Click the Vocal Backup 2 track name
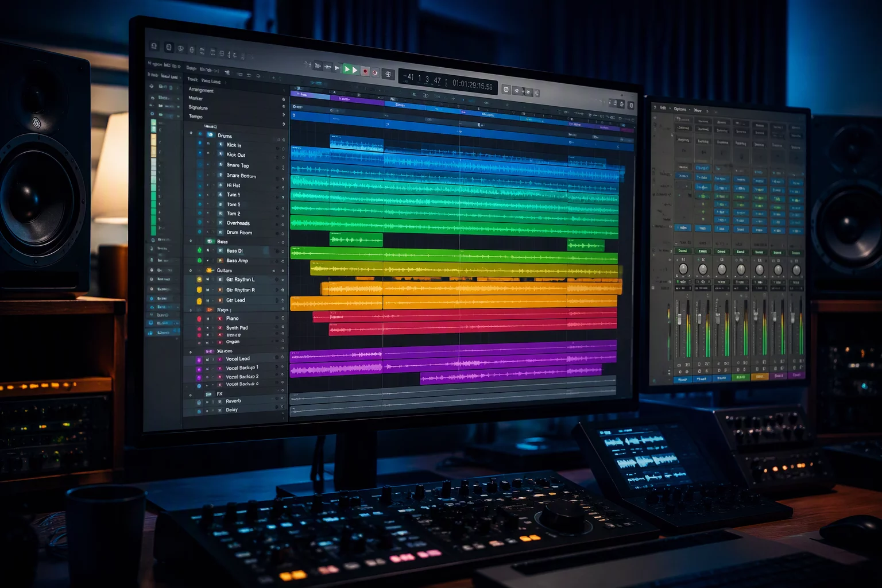882x588 pixels. tap(242, 377)
